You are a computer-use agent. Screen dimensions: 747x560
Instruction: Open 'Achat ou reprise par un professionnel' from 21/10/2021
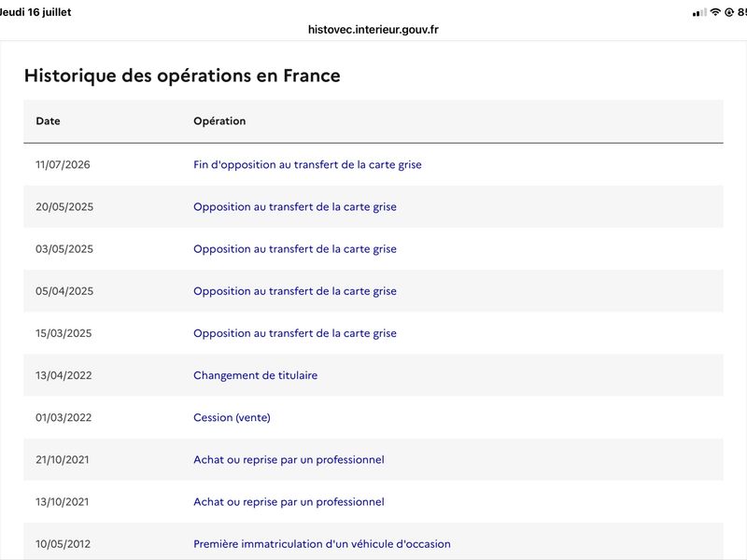[289, 460]
